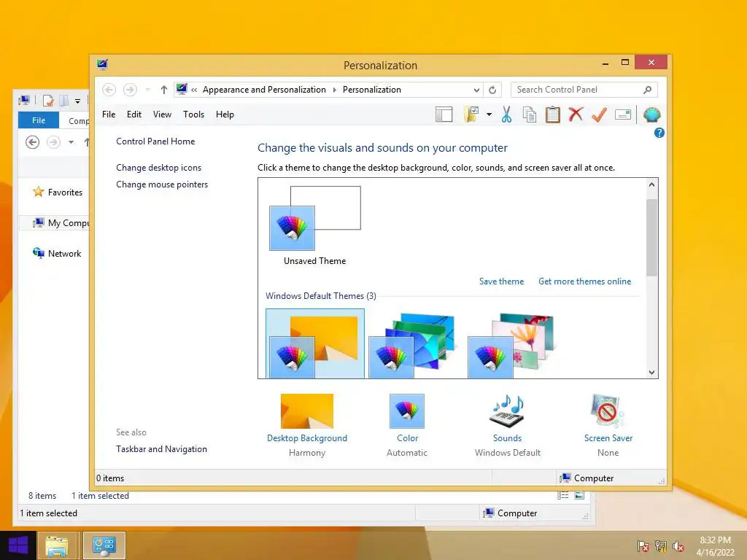Image resolution: width=747 pixels, height=560 pixels.
Task: Select the Flowers theme thumbnail
Action: [x=513, y=344]
